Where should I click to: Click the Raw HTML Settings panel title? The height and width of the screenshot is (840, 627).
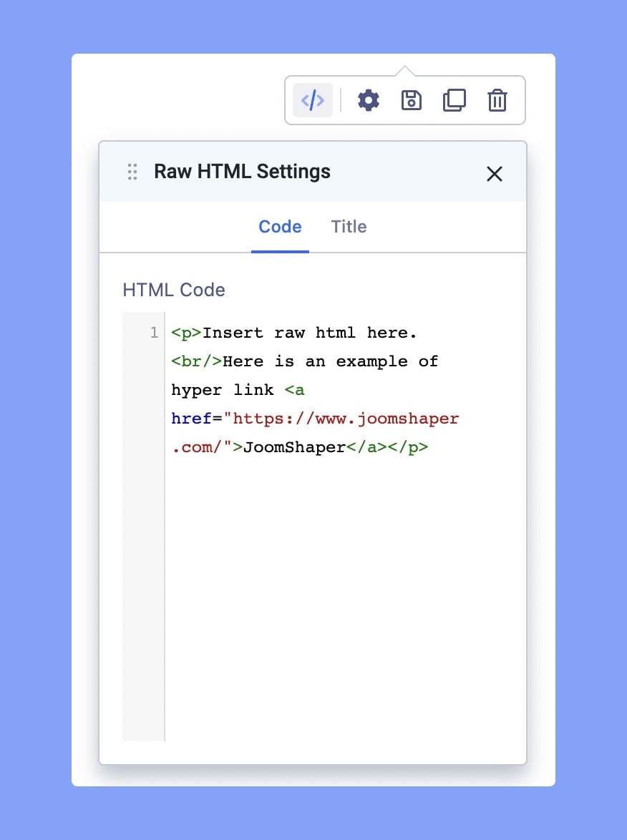pos(242,172)
